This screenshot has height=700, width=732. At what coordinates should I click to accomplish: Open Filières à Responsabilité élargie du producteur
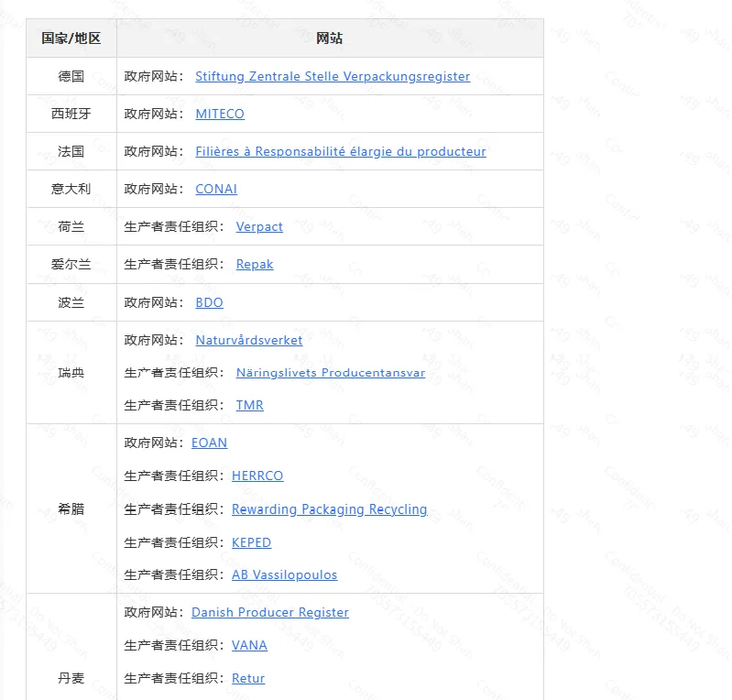pos(340,152)
